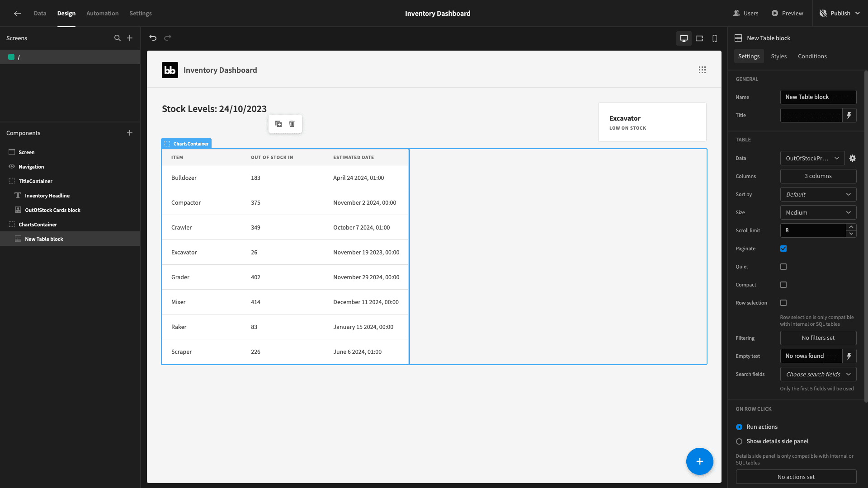Click the bb logo in the app header

coord(170,70)
